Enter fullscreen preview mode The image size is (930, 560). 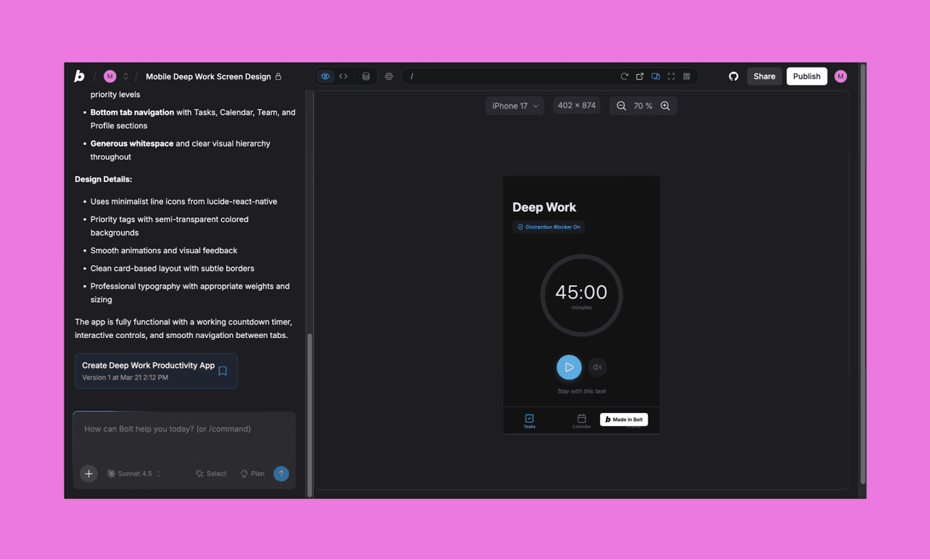point(671,76)
